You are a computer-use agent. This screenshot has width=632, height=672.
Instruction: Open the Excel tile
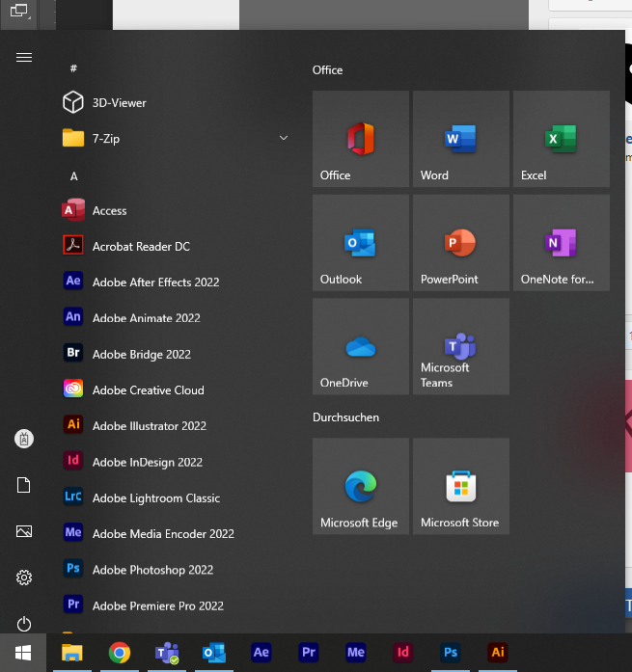click(x=562, y=139)
